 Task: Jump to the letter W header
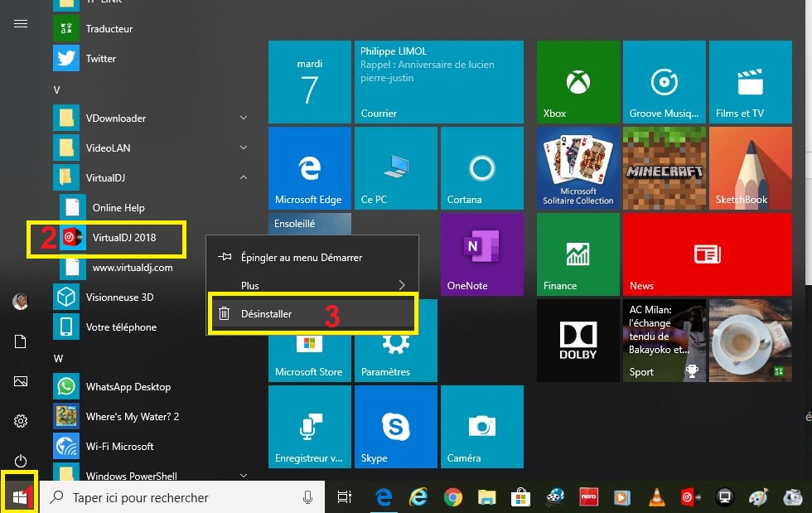[58, 359]
